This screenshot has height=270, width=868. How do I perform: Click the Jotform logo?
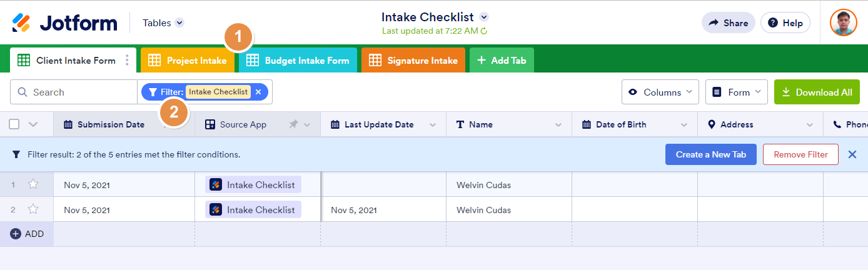(64, 23)
